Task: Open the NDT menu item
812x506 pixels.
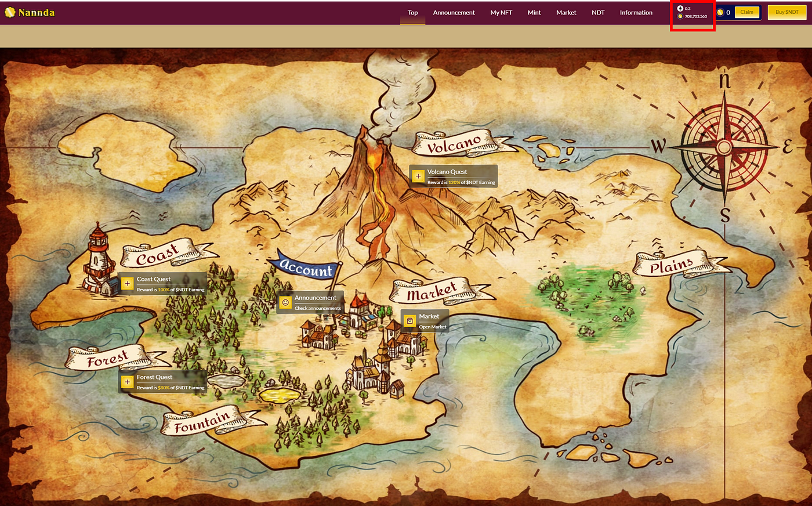Action: tap(598, 12)
